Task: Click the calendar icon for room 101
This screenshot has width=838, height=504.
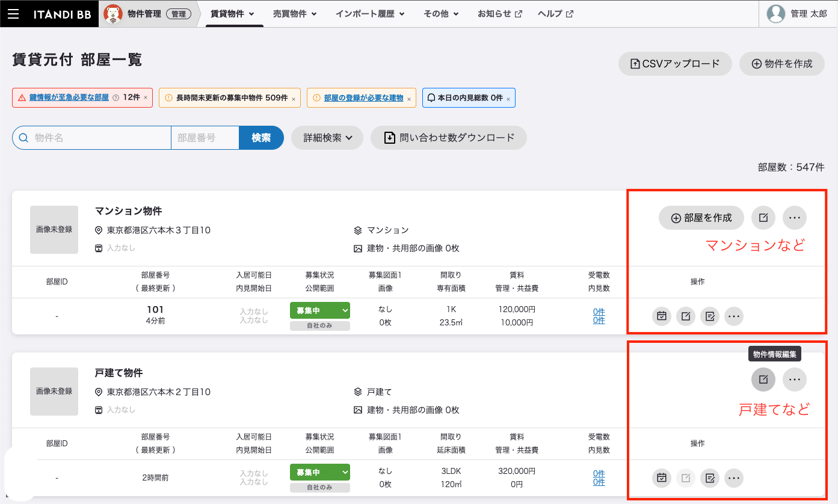Action: pos(662,316)
